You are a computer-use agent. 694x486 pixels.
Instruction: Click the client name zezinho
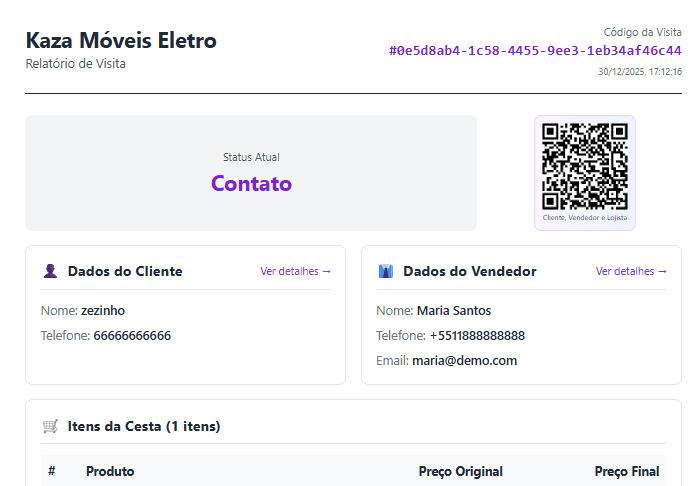pyautogui.click(x=103, y=310)
